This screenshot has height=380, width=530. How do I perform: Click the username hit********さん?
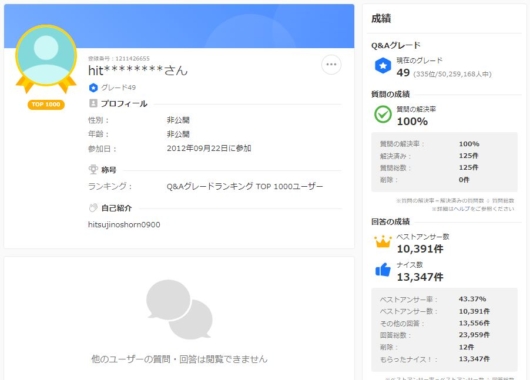(x=138, y=70)
